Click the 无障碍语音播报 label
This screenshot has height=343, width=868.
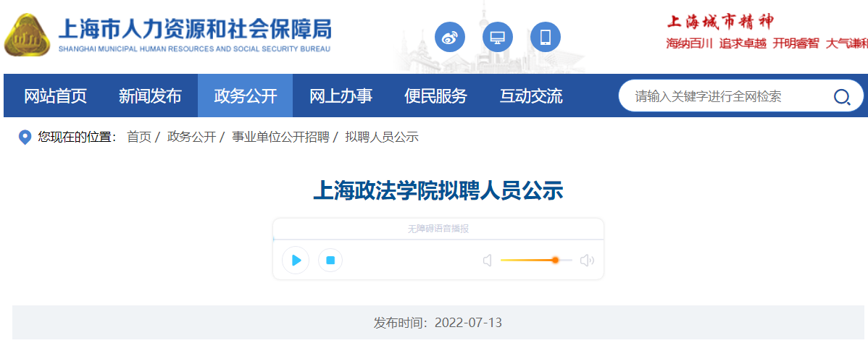pyautogui.click(x=438, y=229)
